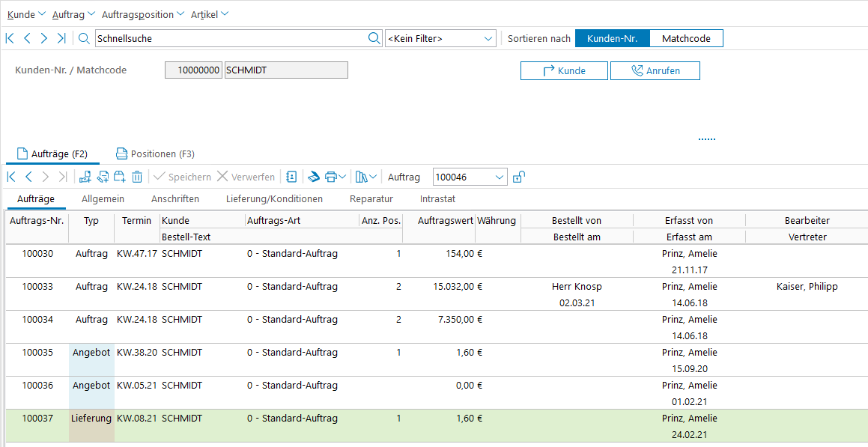This screenshot has width=868, height=447.
Task: Click the trash icon in the Aufträge toolbar
Action: click(137, 177)
